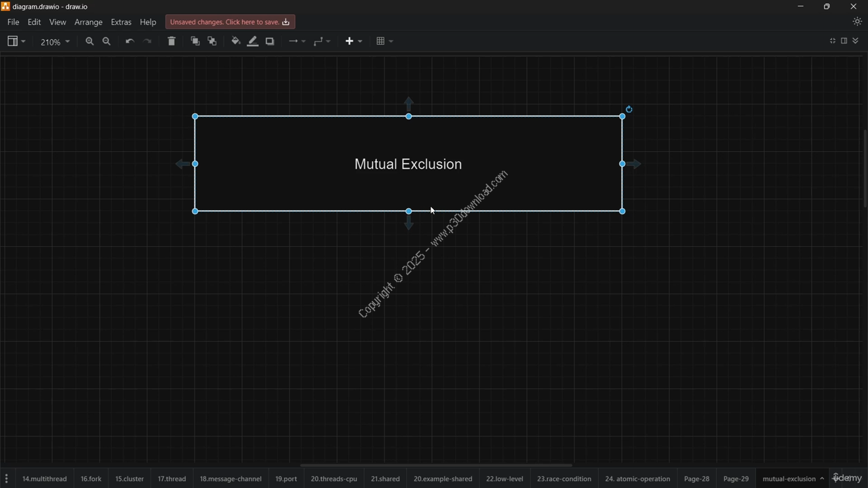Click the bottom-right resize handle of the rectangle
The image size is (868, 488).
click(622, 211)
